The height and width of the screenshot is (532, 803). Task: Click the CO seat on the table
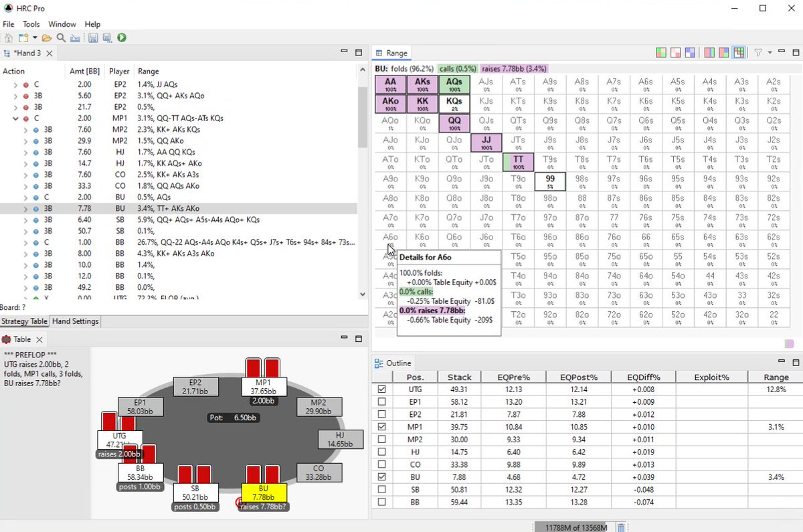(319, 472)
